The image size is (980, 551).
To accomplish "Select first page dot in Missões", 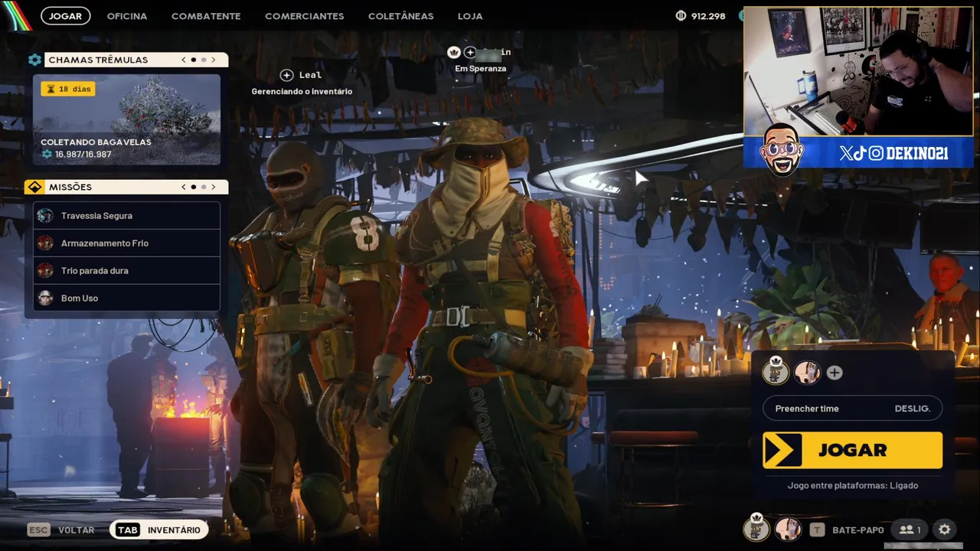I will (193, 187).
